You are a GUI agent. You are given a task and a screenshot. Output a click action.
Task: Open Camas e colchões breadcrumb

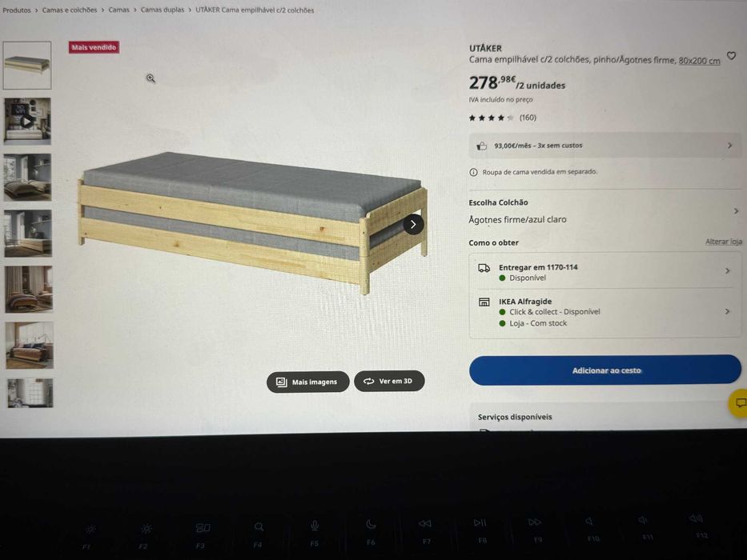click(70, 10)
